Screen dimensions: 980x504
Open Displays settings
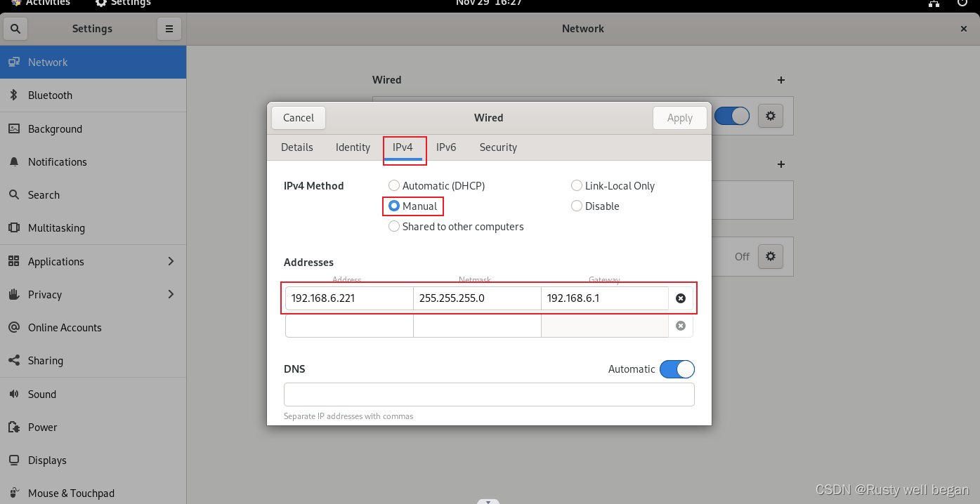click(93, 460)
